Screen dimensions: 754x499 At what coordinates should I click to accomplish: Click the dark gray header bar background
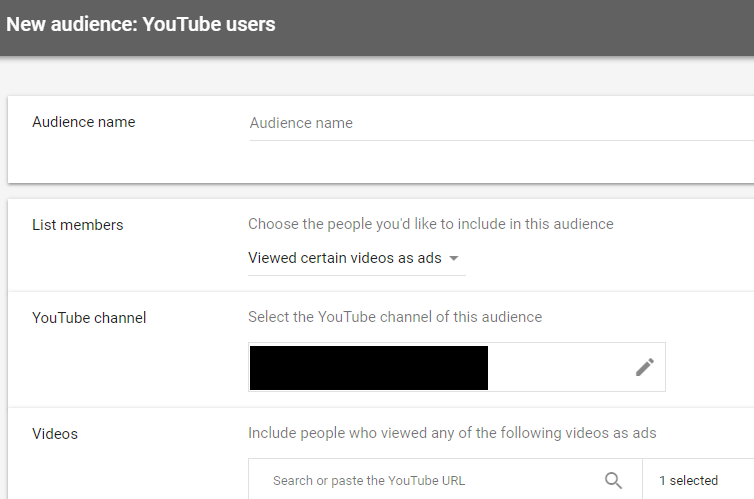(x=515, y=27)
